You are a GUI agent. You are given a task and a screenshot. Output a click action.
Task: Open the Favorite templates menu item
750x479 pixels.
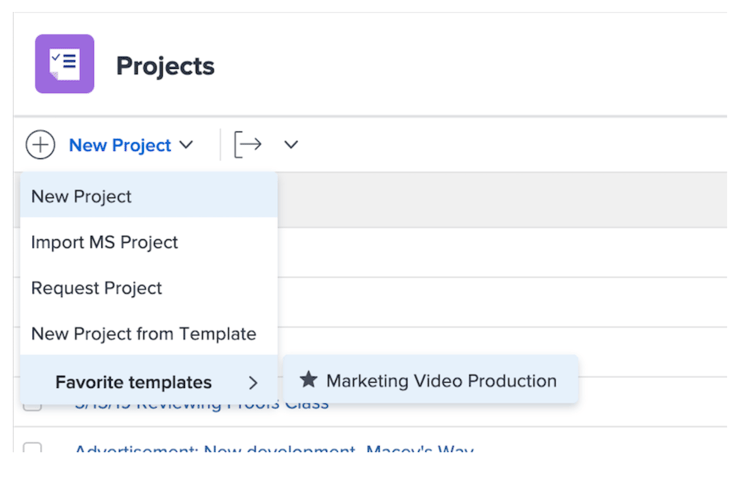tap(133, 382)
